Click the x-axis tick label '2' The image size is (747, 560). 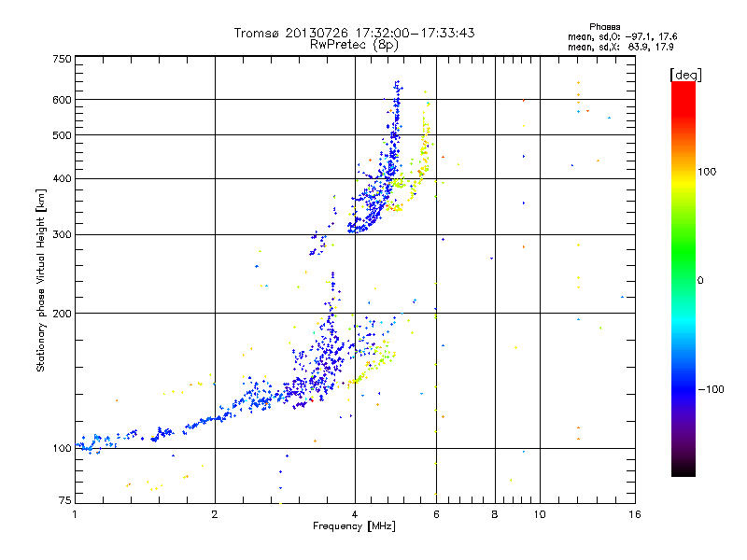point(215,514)
